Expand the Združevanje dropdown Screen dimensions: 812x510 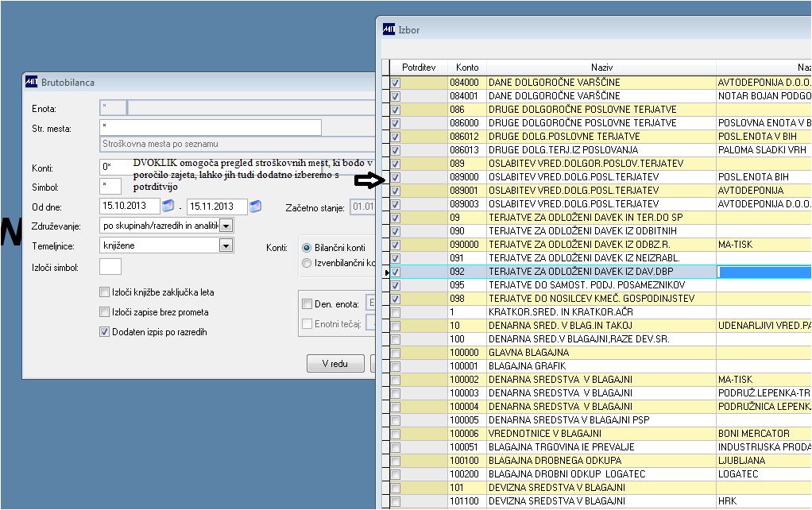point(226,226)
